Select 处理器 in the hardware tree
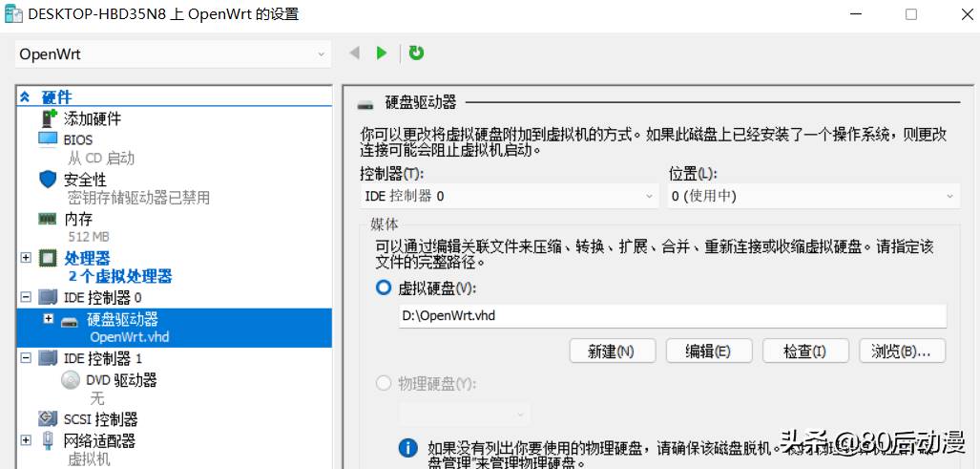This screenshot has width=980, height=469. point(87,258)
